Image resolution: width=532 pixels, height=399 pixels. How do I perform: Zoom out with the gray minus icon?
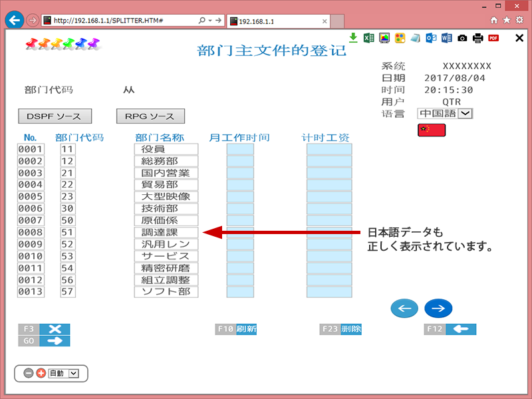[29, 373]
